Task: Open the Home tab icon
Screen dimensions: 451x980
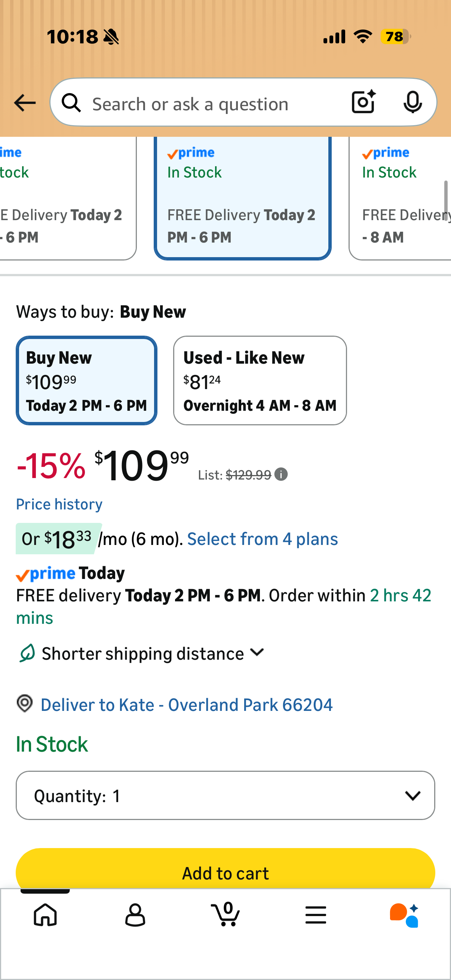Action: pyautogui.click(x=45, y=915)
